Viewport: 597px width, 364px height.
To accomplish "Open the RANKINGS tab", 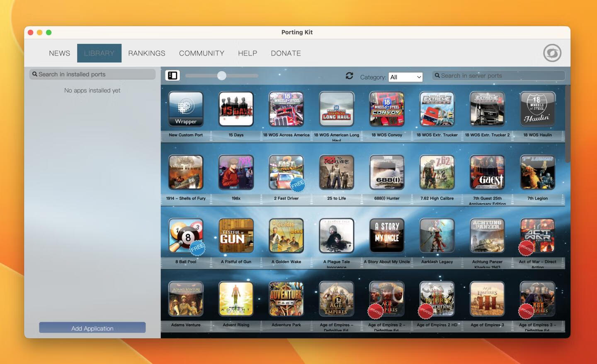I will (147, 53).
